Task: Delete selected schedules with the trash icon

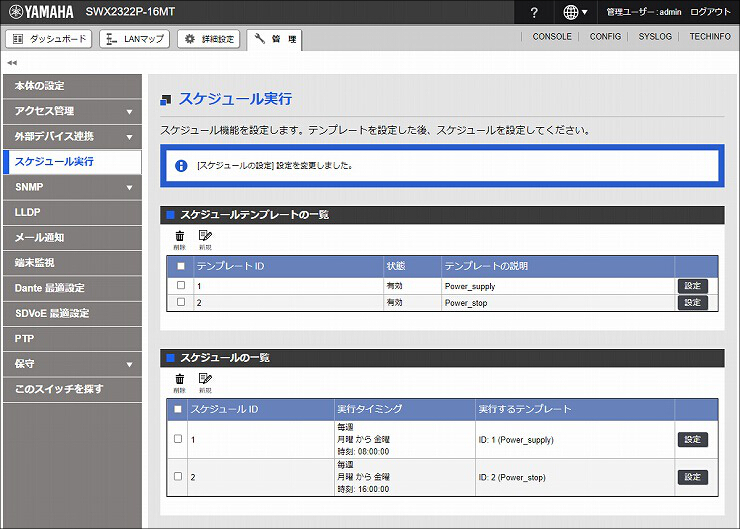Action: (x=180, y=383)
